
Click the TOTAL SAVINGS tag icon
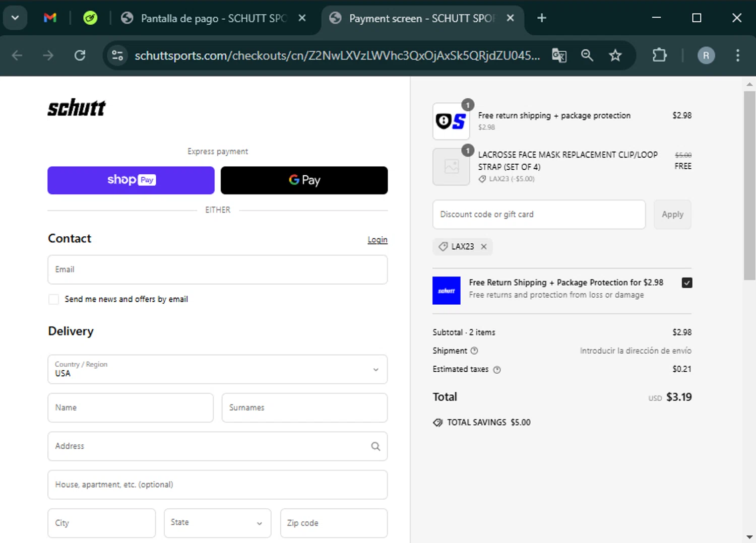(x=438, y=423)
